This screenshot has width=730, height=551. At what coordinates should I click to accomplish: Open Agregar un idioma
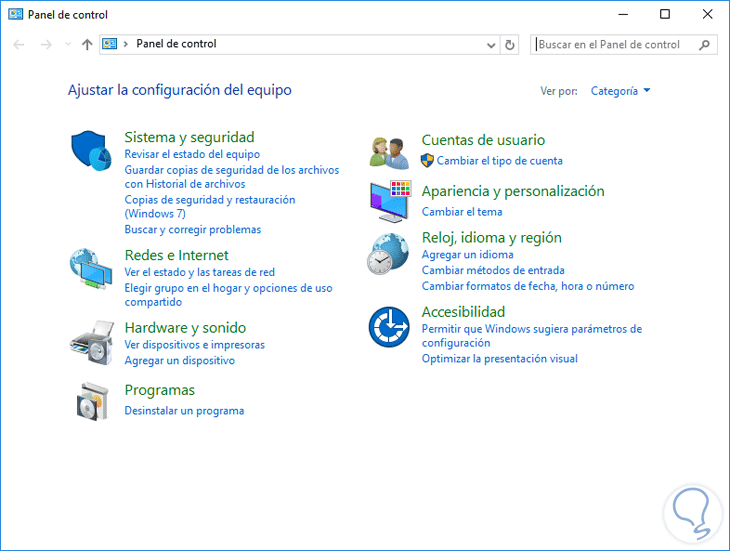(x=467, y=255)
